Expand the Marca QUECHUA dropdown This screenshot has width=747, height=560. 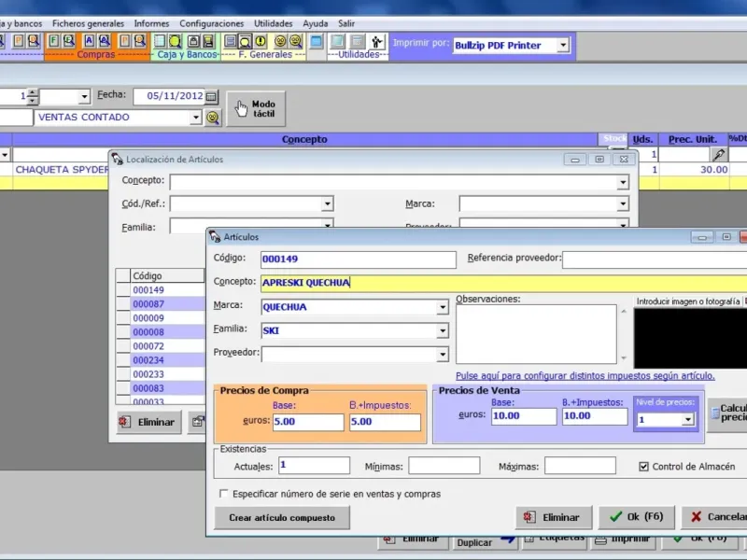(x=442, y=307)
